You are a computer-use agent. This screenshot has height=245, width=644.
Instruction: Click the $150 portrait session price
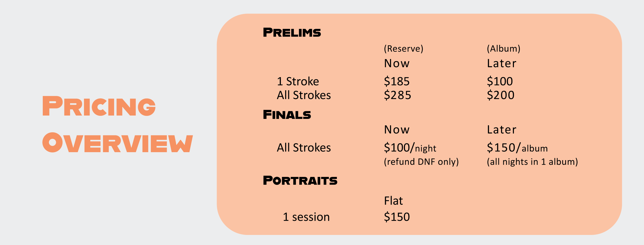coord(397,217)
